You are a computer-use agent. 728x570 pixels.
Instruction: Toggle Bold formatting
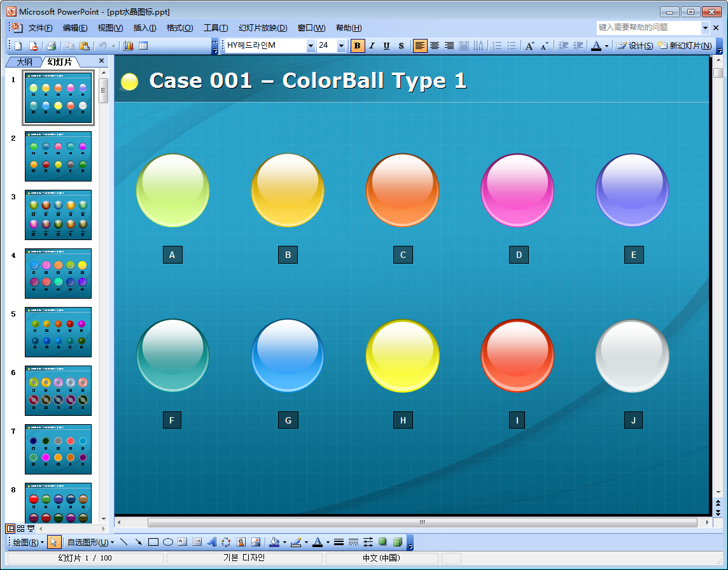click(x=358, y=46)
